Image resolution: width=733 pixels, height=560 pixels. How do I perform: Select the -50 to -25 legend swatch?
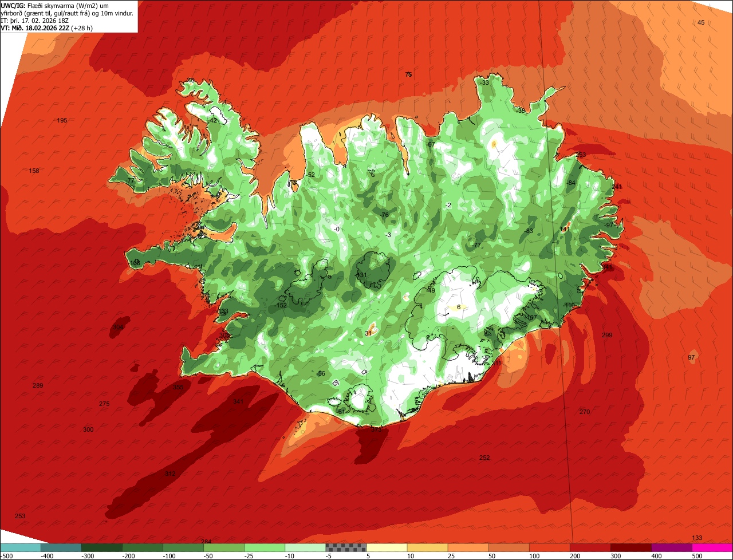coord(224,547)
